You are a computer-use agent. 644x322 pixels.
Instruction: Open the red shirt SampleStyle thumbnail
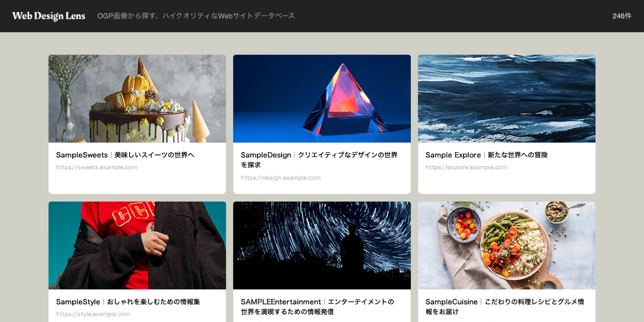click(137, 245)
